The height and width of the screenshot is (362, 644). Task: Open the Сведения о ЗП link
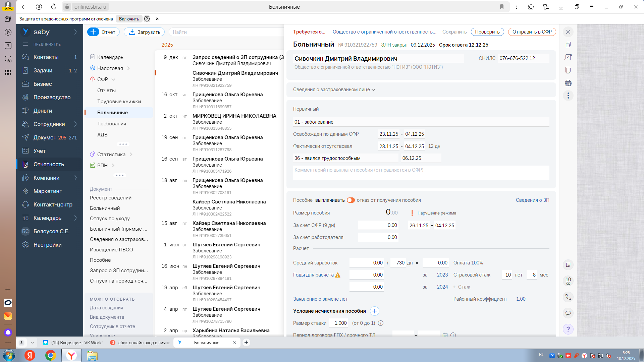pyautogui.click(x=532, y=200)
